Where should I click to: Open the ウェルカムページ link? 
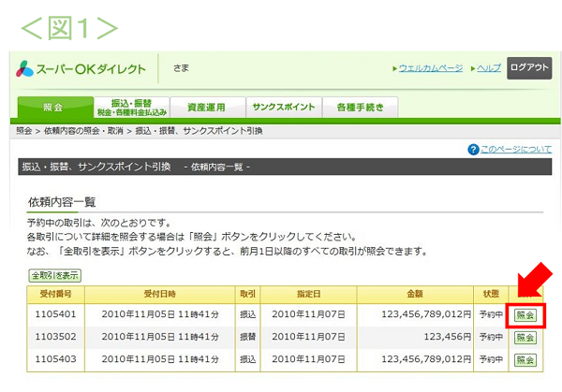(430, 69)
